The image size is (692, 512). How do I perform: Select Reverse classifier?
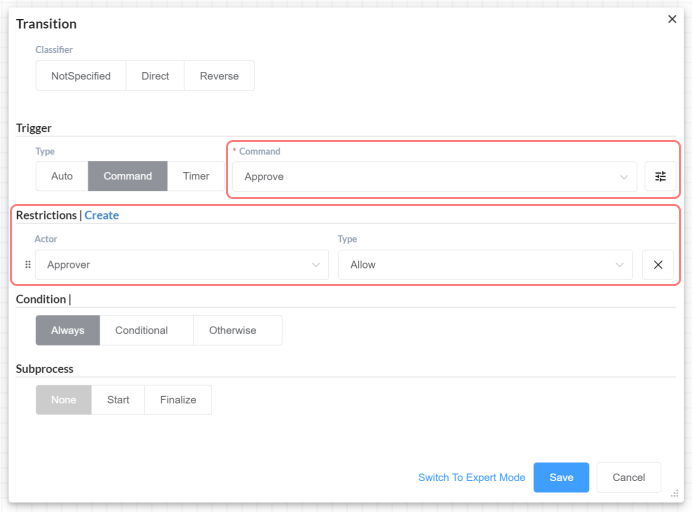[x=219, y=76]
